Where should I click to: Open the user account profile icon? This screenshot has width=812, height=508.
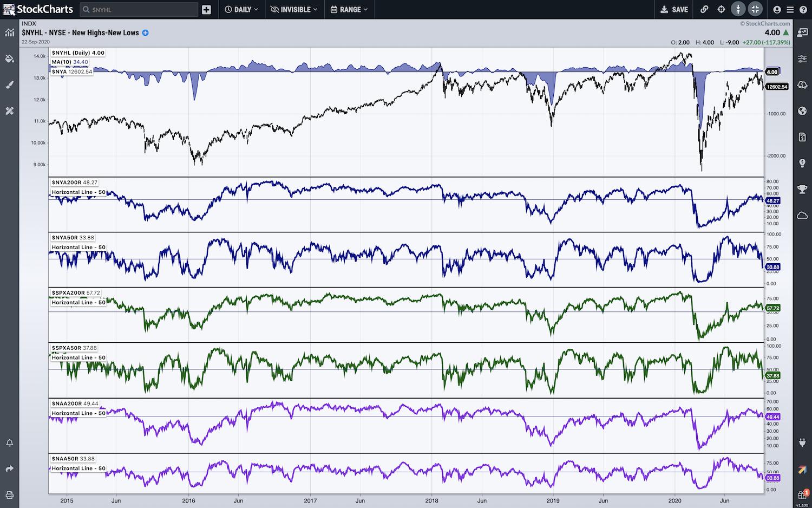777,9
